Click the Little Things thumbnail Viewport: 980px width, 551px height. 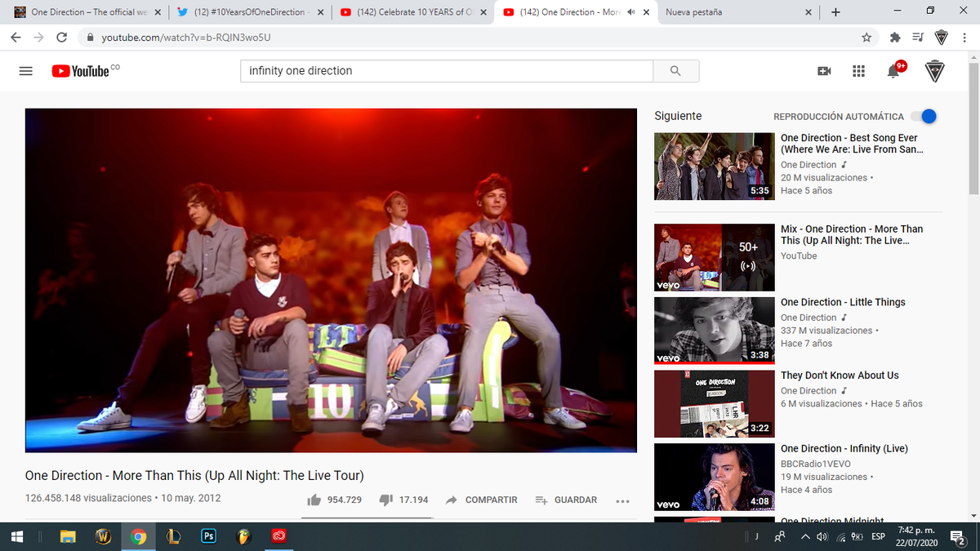pyautogui.click(x=715, y=330)
